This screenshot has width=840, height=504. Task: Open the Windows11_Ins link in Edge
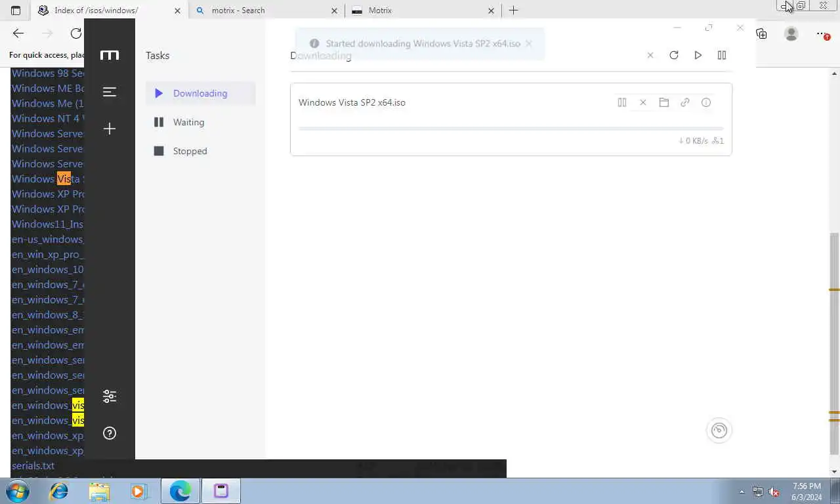point(48,224)
